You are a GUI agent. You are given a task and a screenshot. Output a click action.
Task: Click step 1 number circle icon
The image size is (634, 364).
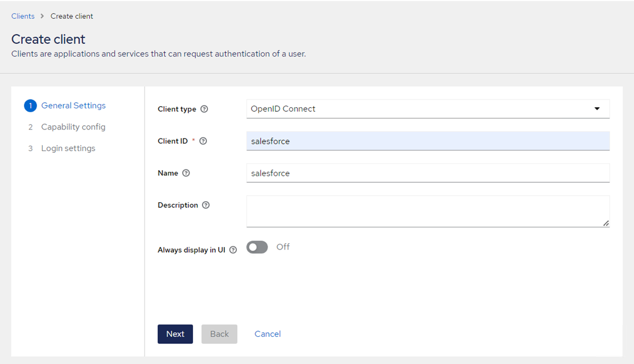[x=30, y=106]
